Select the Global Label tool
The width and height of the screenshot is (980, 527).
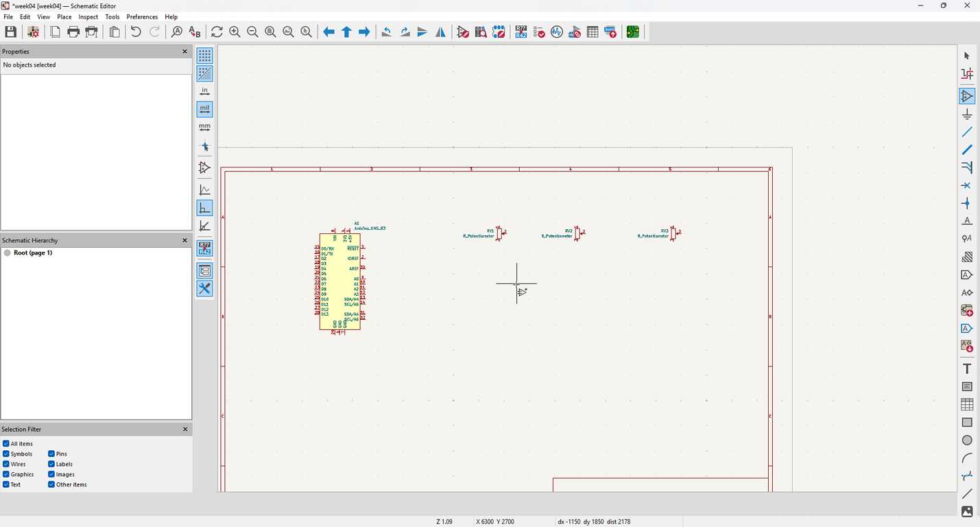(967, 274)
